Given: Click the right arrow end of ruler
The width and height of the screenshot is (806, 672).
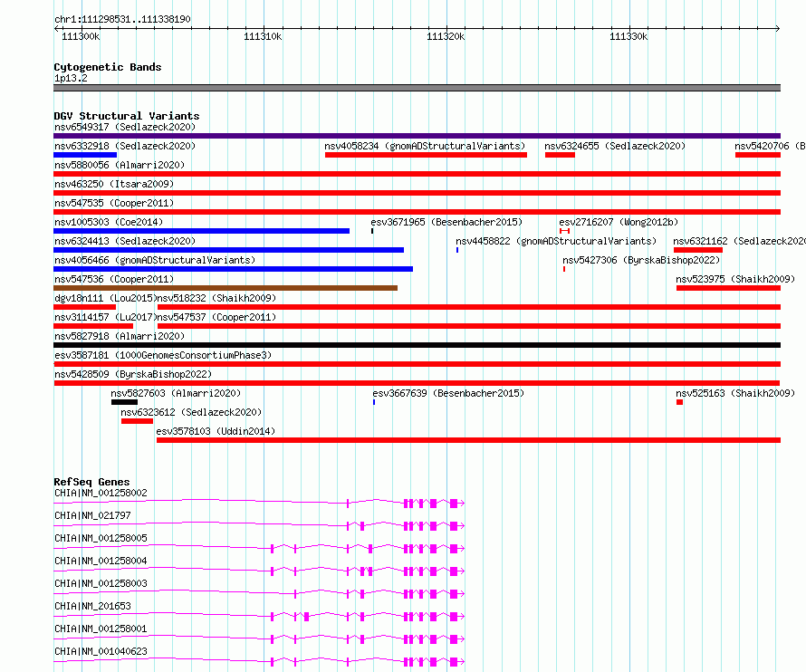Looking at the screenshot, I should pos(778,29).
